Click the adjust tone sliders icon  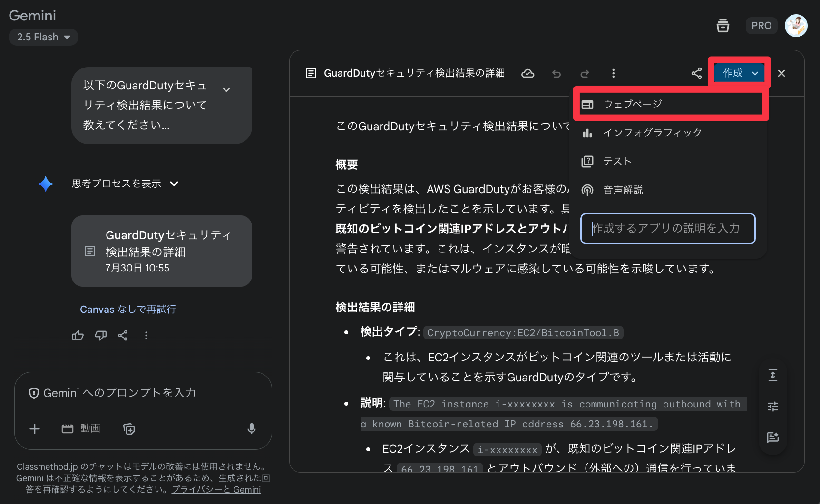tap(773, 407)
